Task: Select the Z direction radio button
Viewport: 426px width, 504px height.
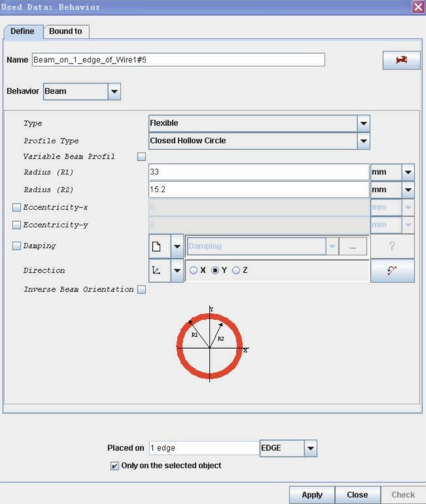Action: pyautogui.click(x=236, y=271)
